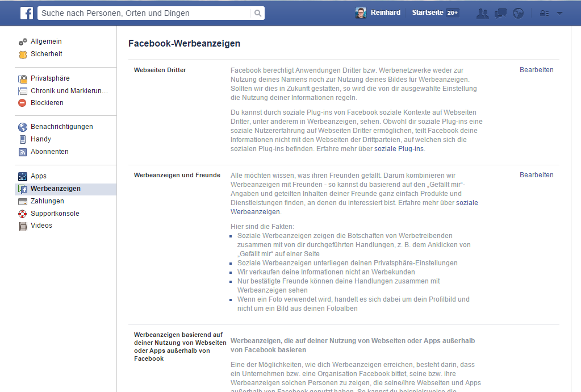Click the magnifier icon in the search bar
The width and height of the screenshot is (581, 392).
coord(257,12)
